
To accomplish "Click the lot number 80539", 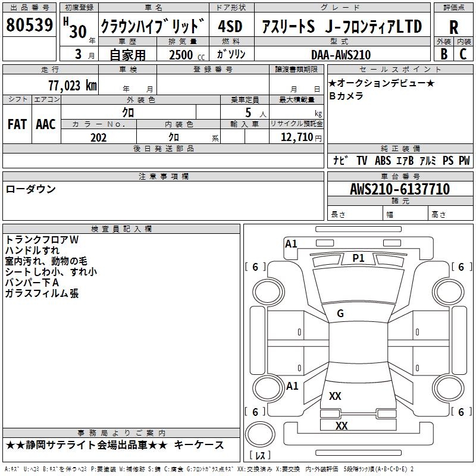I will (x=30, y=26).
